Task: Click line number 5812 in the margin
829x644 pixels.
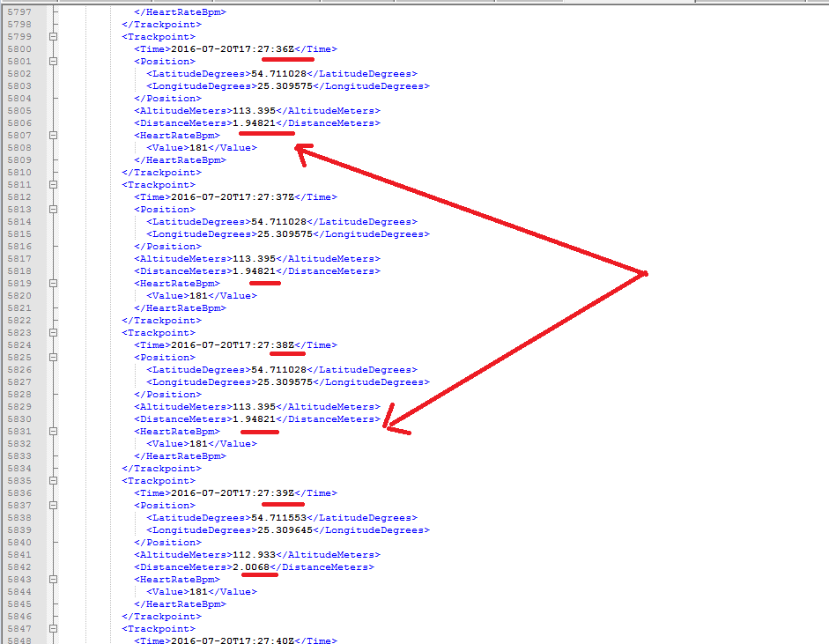Action: (x=19, y=197)
